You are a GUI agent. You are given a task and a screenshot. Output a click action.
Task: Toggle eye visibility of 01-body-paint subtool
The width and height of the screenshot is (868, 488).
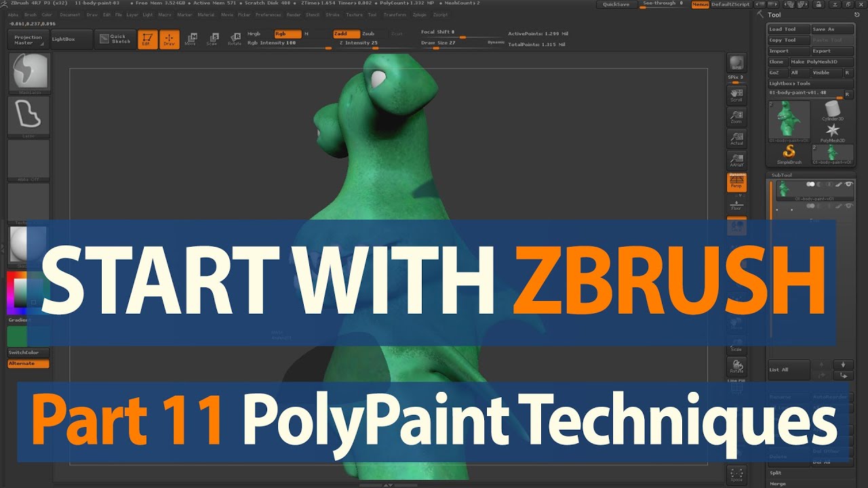click(848, 184)
